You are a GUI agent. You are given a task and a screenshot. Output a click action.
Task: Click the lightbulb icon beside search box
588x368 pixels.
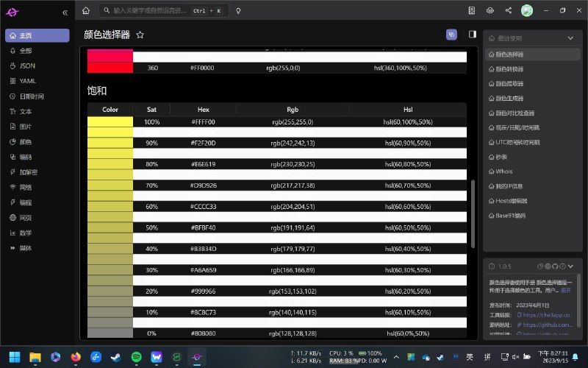pos(238,11)
